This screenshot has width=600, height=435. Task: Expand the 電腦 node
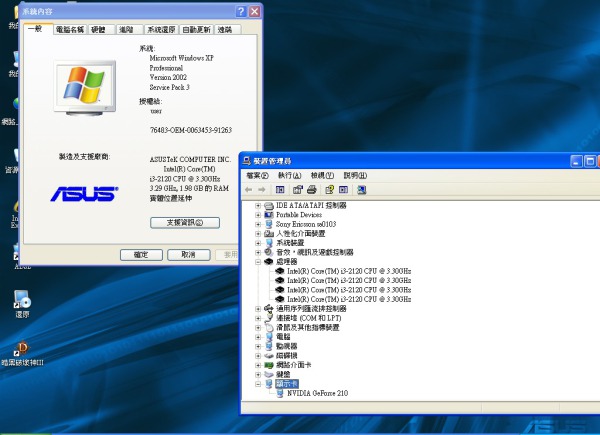258,337
